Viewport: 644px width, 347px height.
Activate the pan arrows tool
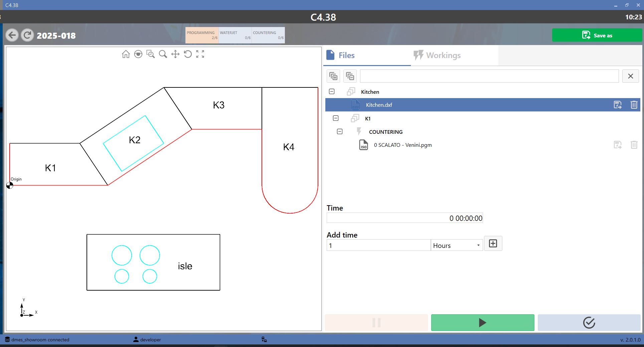point(175,54)
